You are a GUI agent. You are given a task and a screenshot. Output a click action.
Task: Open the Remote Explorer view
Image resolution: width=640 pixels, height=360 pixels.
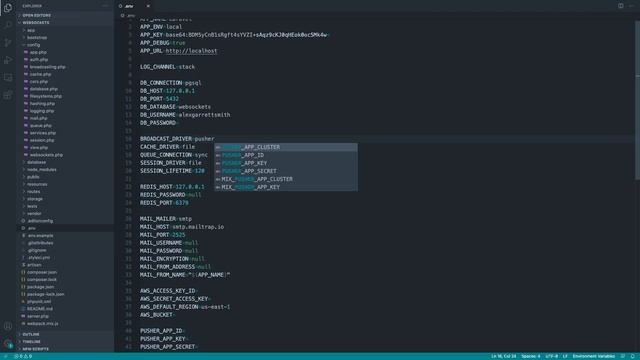click(x=8, y=78)
